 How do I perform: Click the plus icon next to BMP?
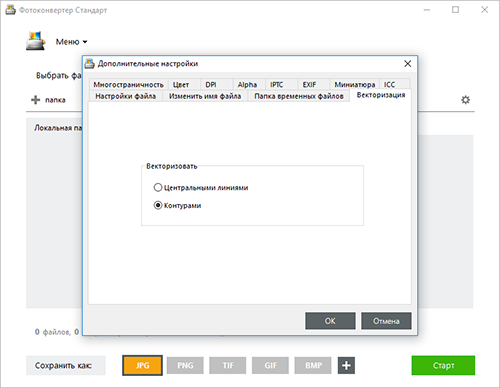click(x=346, y=365)
